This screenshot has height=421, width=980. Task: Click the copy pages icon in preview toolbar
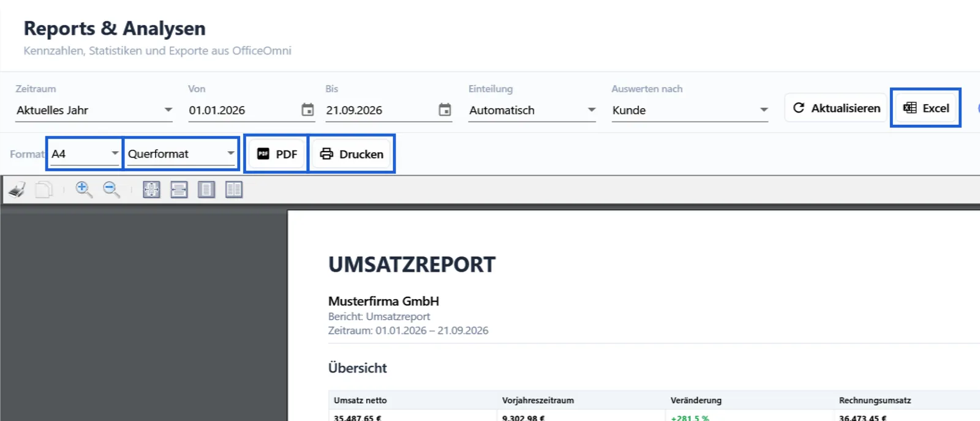click(x=44, y=190)
